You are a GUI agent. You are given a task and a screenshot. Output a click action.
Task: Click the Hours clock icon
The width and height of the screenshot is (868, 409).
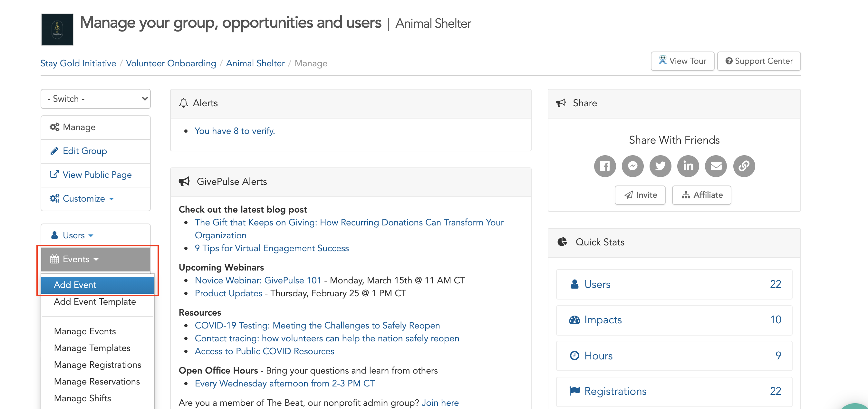(574, 356)
